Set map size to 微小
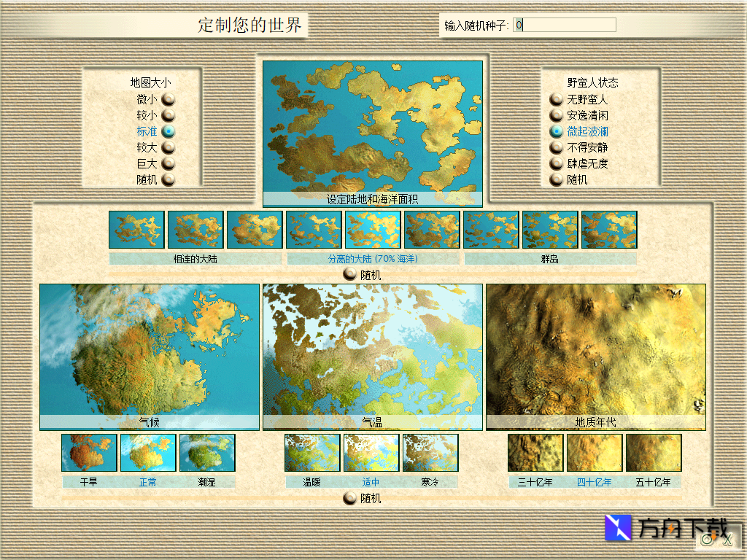747x560 pixels. tap(169, 99)
